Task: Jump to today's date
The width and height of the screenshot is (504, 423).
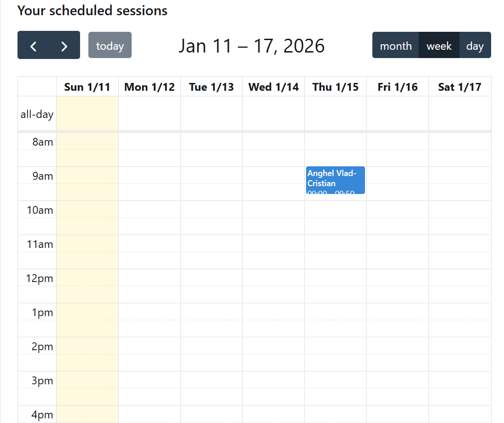Action: (x=110, y=45)
